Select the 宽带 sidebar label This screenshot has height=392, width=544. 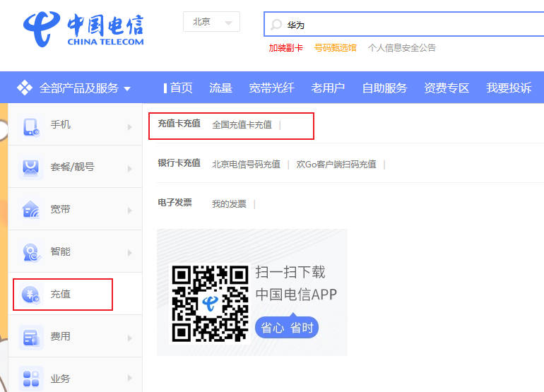60,209
